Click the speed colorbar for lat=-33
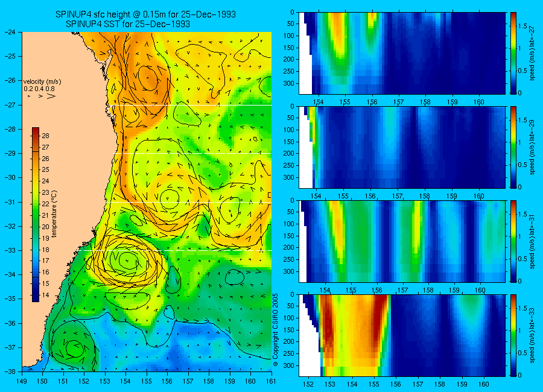This screenshot has width=543, height=392. coord(513,335)
